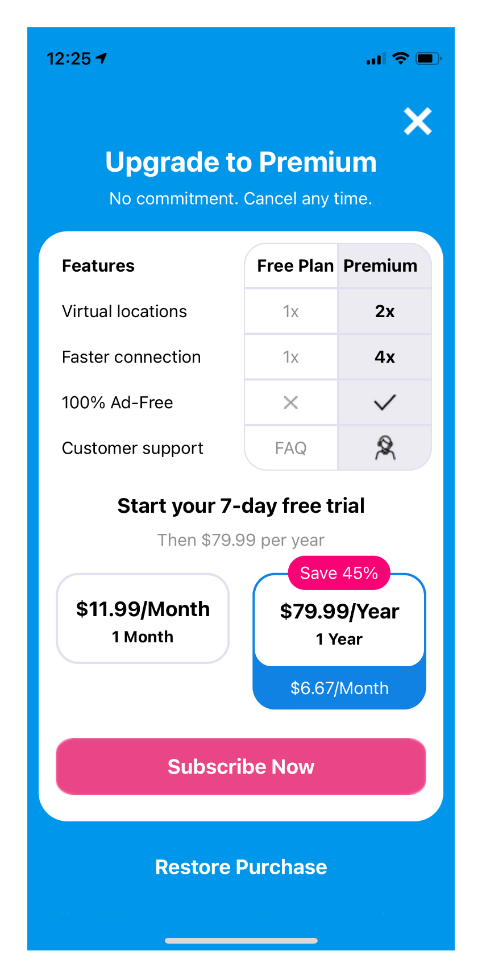The width and height of the screenshot is (482, 980).
Task: Tap the X mark under Free Plan
Action: [290, 402]
